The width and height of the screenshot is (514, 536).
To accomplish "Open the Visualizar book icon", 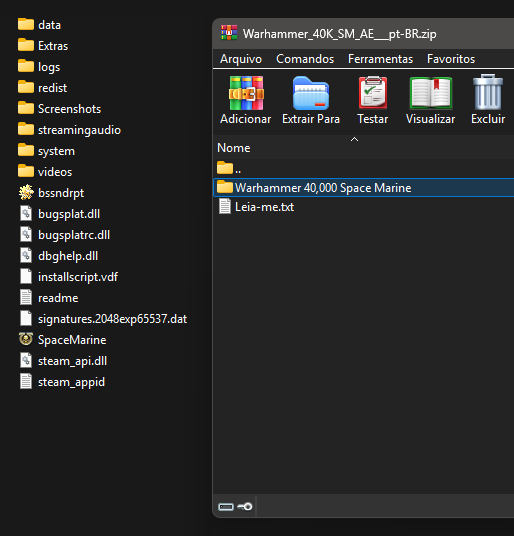I will point(431,93).
